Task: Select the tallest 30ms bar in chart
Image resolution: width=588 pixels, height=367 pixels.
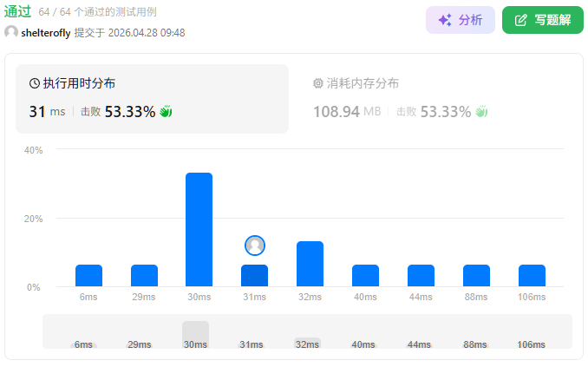Action: pos(199,230)
